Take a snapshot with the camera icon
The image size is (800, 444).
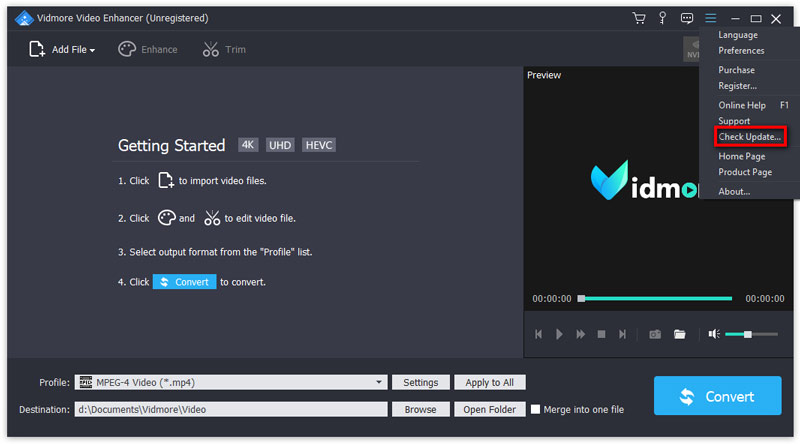[x=655, y=334]
